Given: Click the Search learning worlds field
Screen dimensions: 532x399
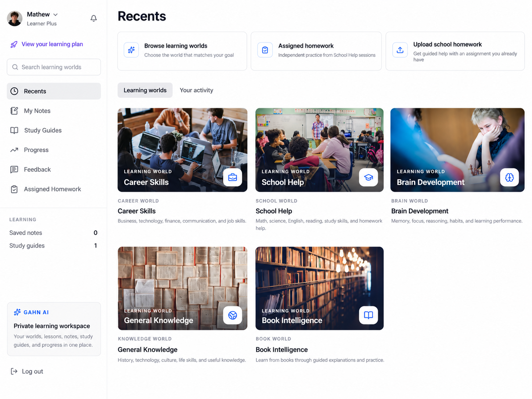Looking at the screenshot, I should [54, 67].
